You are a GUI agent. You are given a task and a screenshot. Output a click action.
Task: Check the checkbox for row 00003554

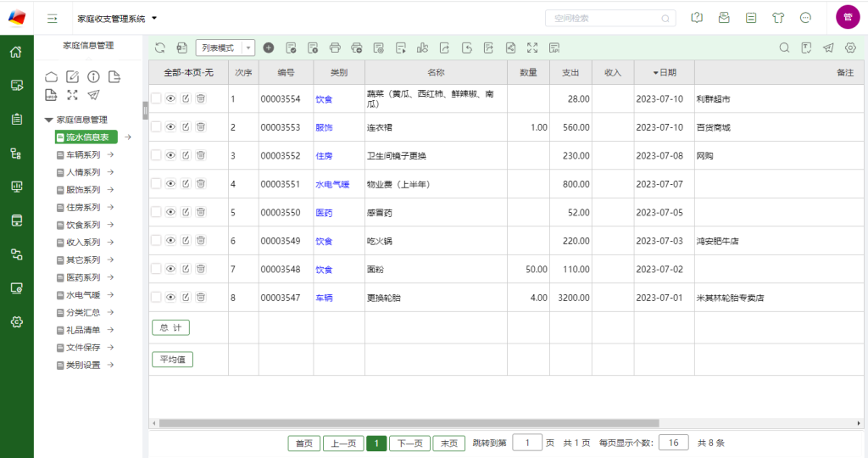coord(156,98)
